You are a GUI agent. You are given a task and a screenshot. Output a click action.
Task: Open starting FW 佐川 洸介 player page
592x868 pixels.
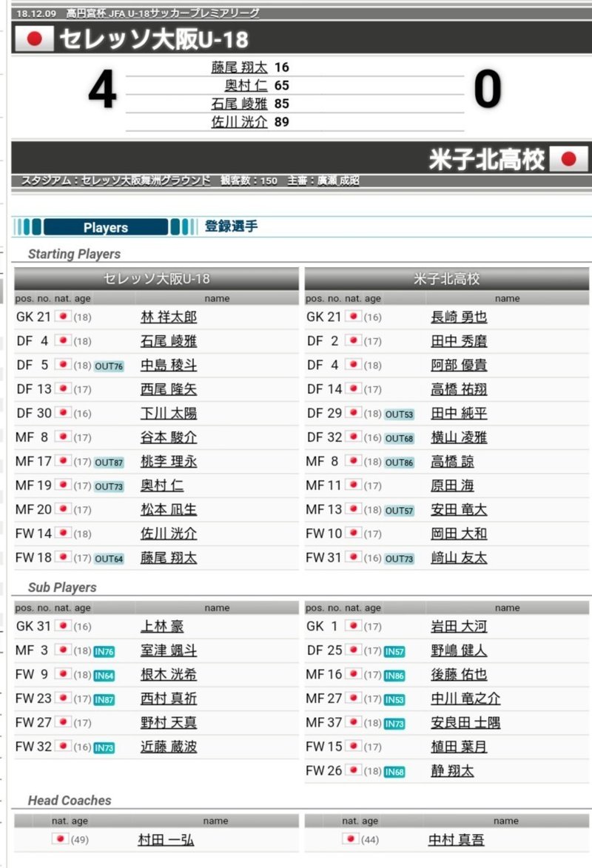tap(169, 534)
